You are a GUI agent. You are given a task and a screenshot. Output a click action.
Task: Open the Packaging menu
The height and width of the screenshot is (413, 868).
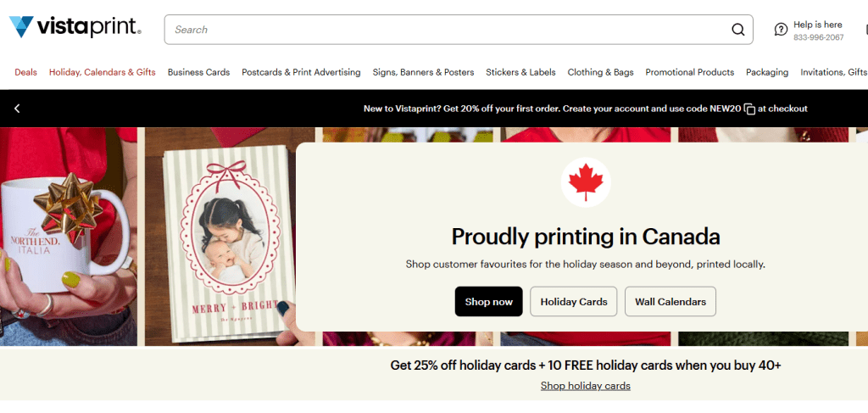click(x=766, y=72)
